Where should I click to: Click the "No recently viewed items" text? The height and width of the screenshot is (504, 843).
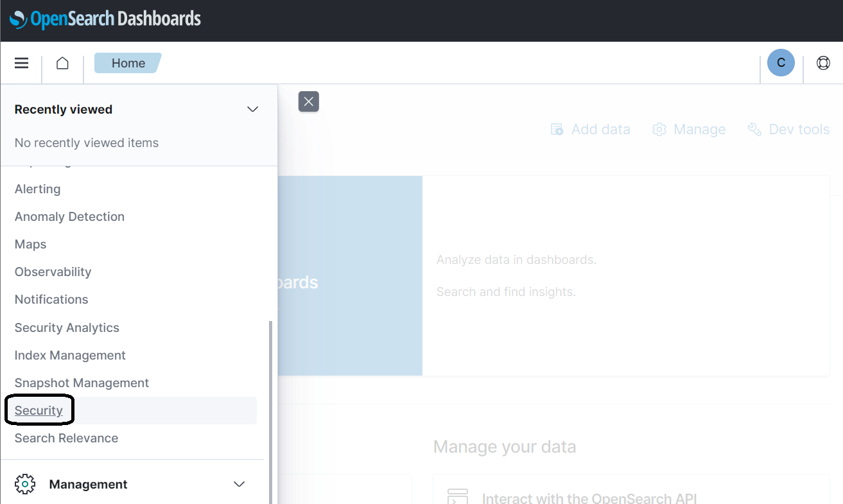(x=87, y=143)
